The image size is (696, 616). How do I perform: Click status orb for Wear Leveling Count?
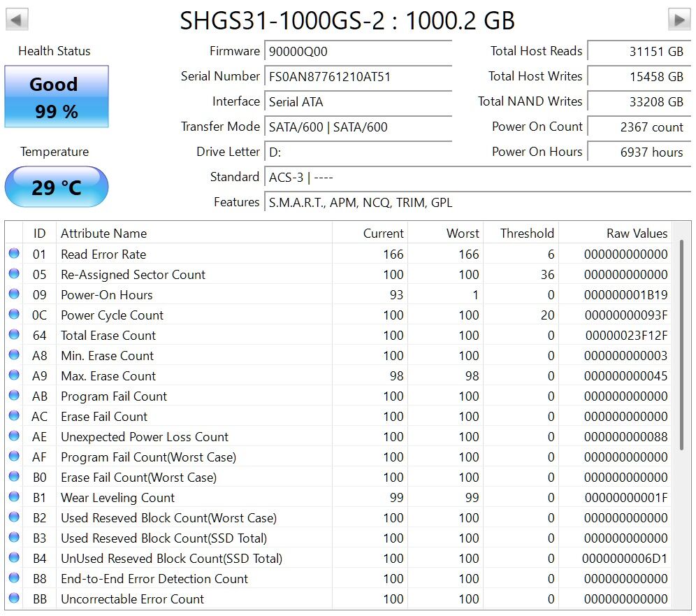14,497
